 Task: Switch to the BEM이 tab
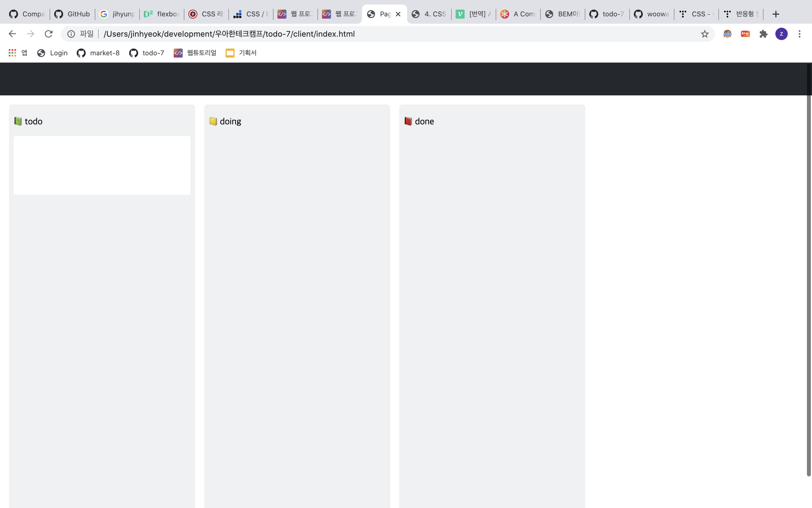tap(563, 14)
